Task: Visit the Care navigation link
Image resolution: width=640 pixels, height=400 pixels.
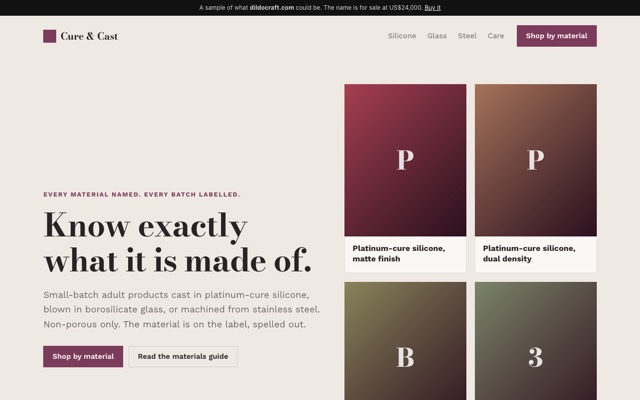Action: [496, 36]
